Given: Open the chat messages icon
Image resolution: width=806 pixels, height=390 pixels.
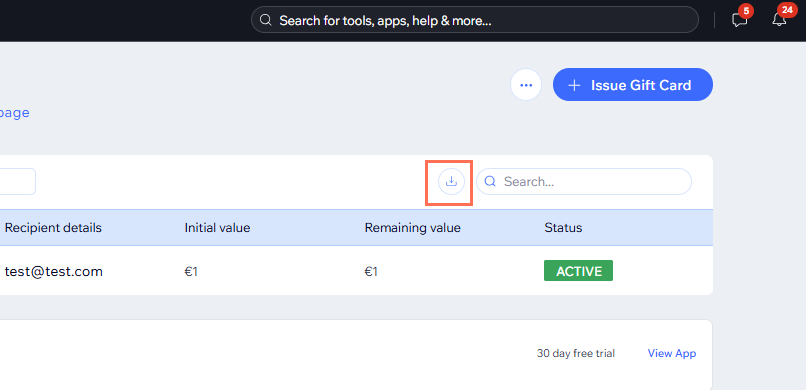Looking at the screenshot, I should point(739,20).
